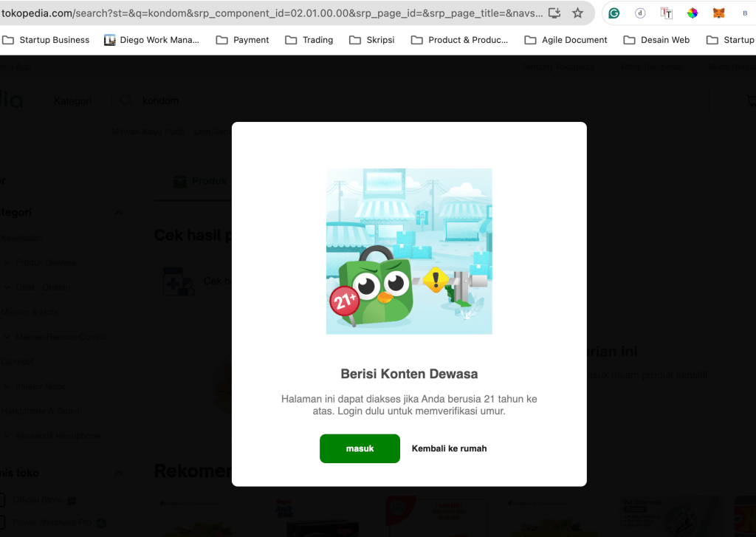Click the install app icon in address bar
Viewport: 756px width, 537px height.
(554, 13)
